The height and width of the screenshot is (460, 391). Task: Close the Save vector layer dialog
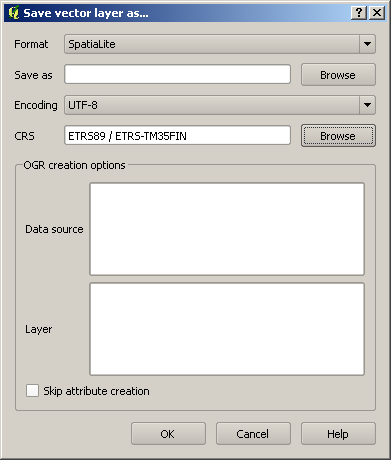coord(377,13)
